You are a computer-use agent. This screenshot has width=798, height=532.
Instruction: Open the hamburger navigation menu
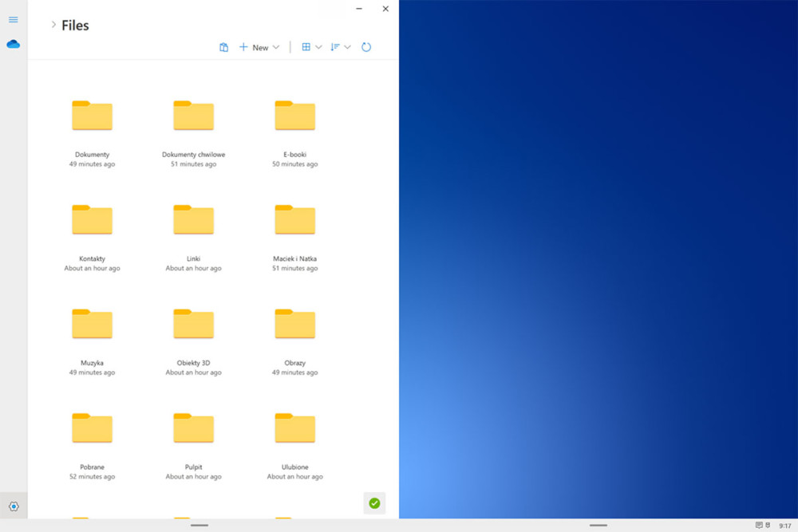coord(14,19)
